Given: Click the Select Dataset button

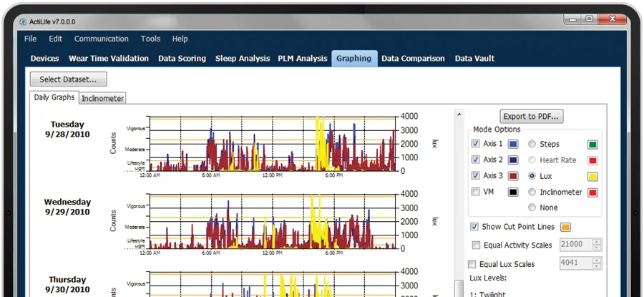Looking at the screenshot, I should [68, 79].
